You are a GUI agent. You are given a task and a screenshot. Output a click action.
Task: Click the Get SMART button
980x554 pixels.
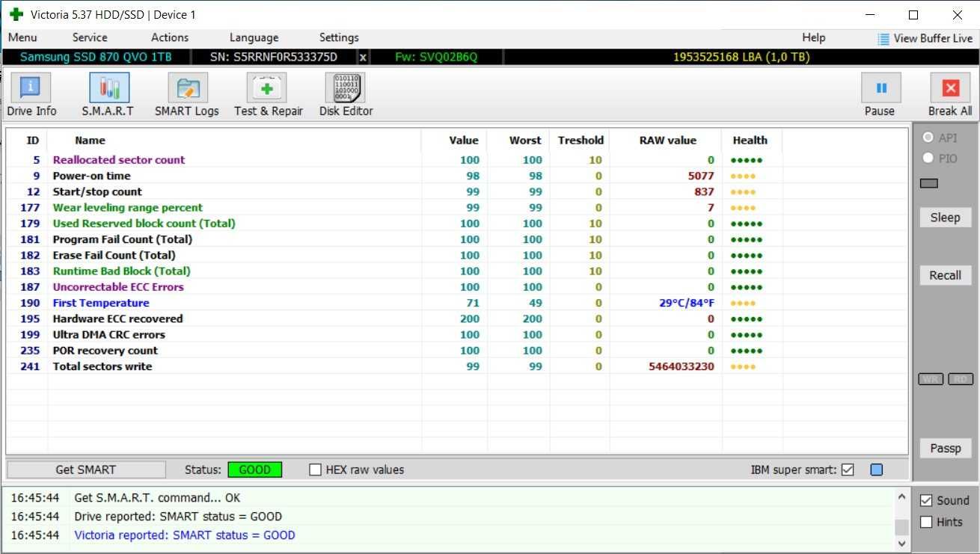pos(86,470)
